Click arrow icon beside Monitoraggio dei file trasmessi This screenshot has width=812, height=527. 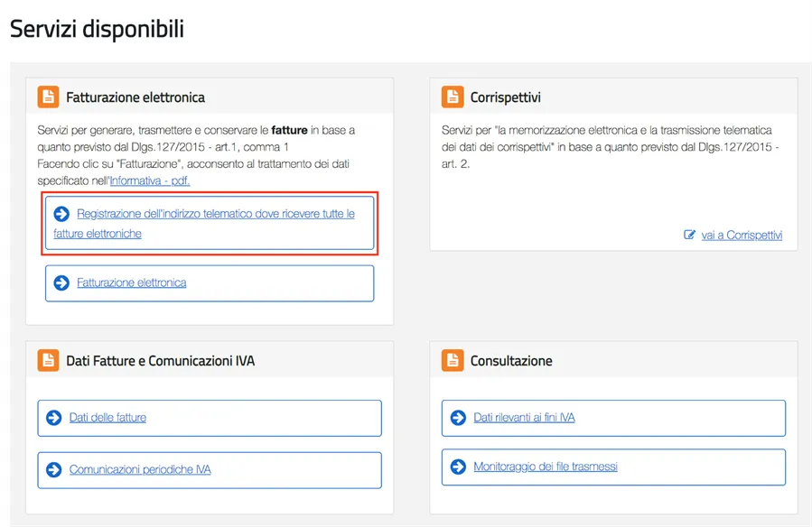coord(459,467)
